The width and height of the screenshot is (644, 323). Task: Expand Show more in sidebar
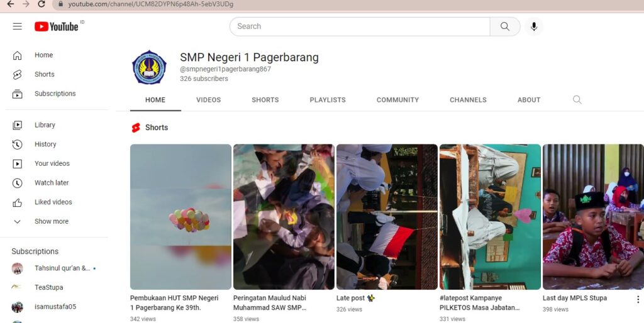coord(51,221)
